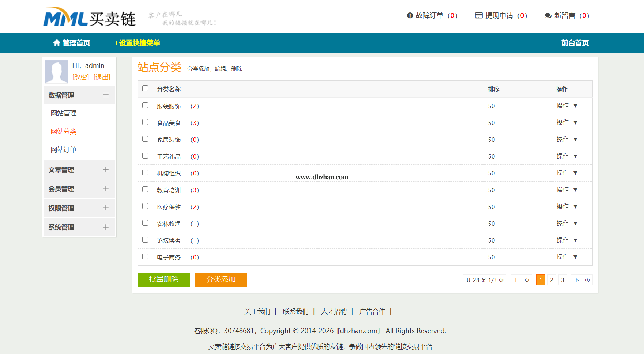Screen dimensions: 644x354
Task: Go to 前台首页 in the nav bar
Action: (575, 43)
